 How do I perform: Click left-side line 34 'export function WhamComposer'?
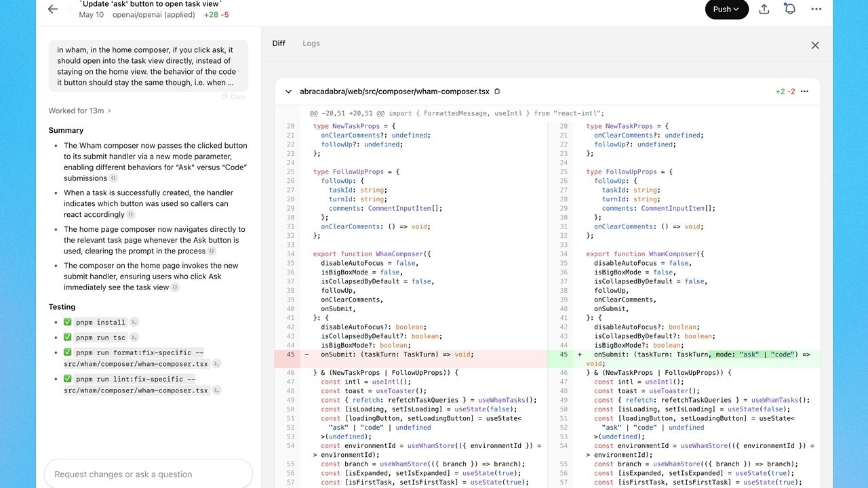click(x=372, y=254)
